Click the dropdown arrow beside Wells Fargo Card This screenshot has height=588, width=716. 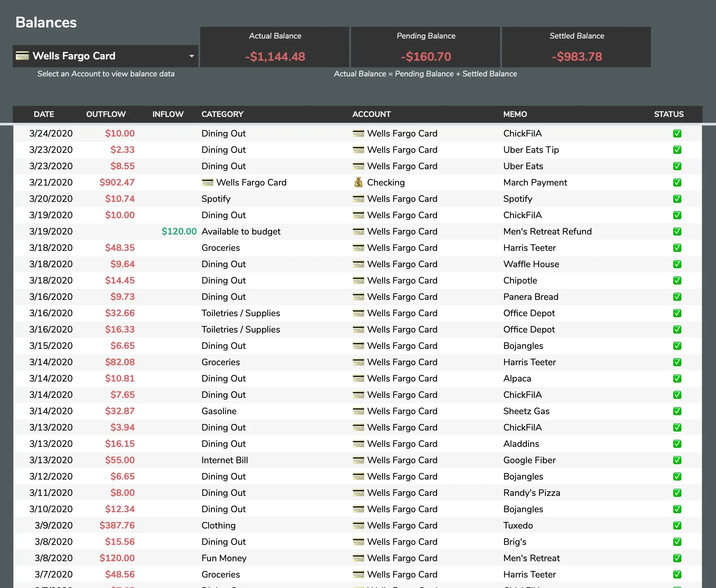tap(192, 56)
